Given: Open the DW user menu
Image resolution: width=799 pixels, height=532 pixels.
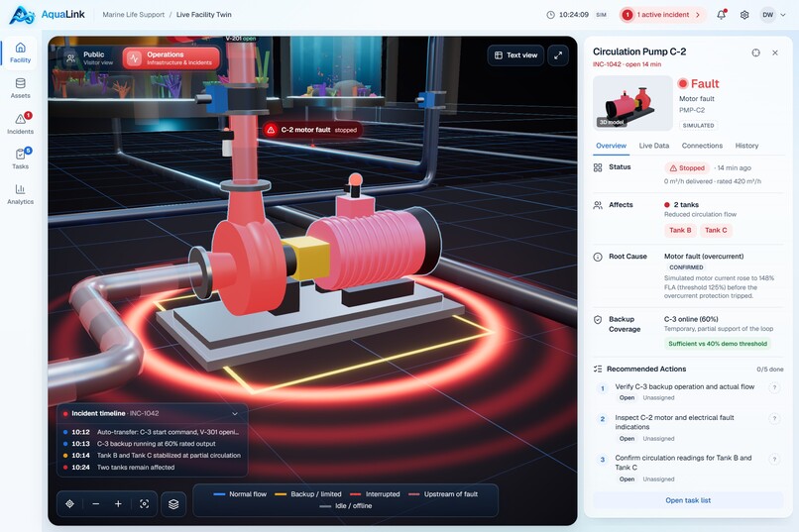Looking at the screenshot, I should 773,15.
